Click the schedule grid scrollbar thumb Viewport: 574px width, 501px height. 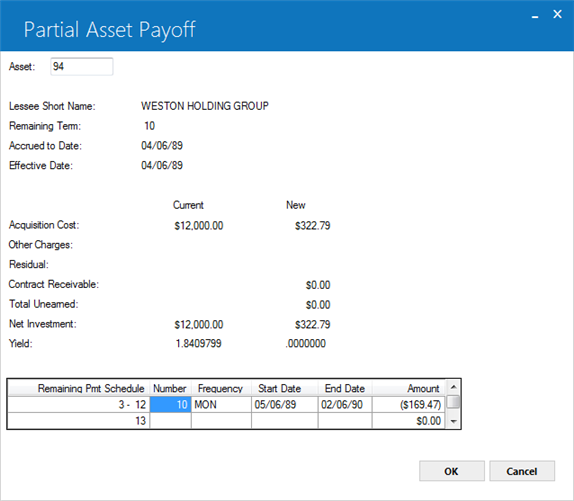click(x=453, y=402)
